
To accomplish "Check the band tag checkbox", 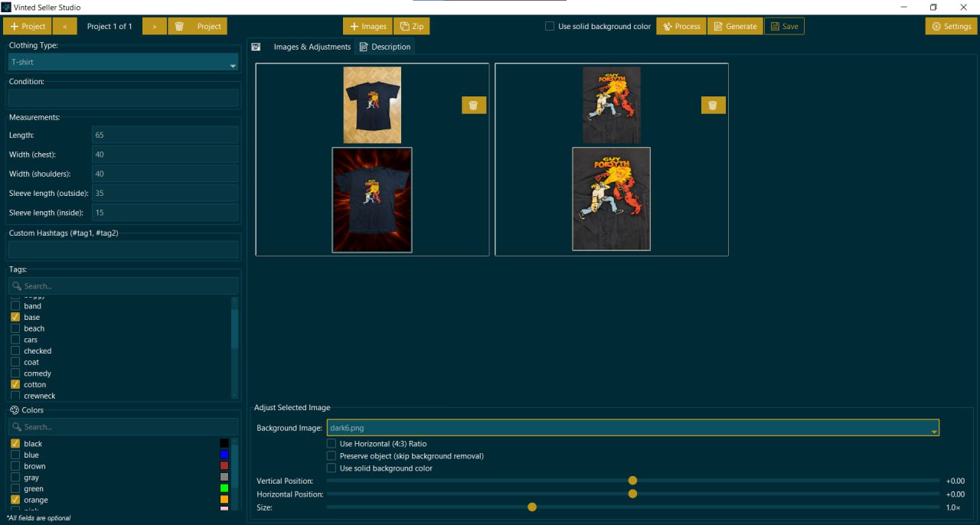I will 15,306.
